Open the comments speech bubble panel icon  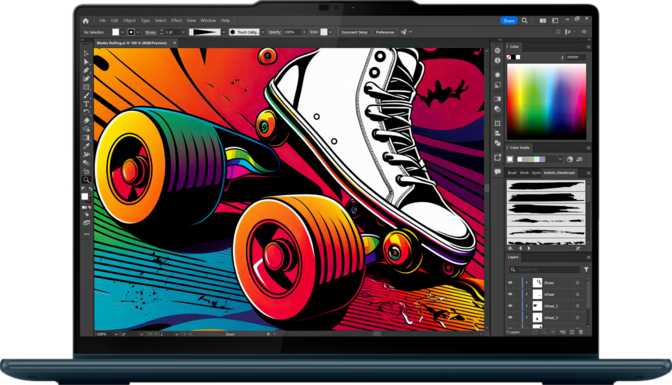pyautogui.click(x=497, y=171)
